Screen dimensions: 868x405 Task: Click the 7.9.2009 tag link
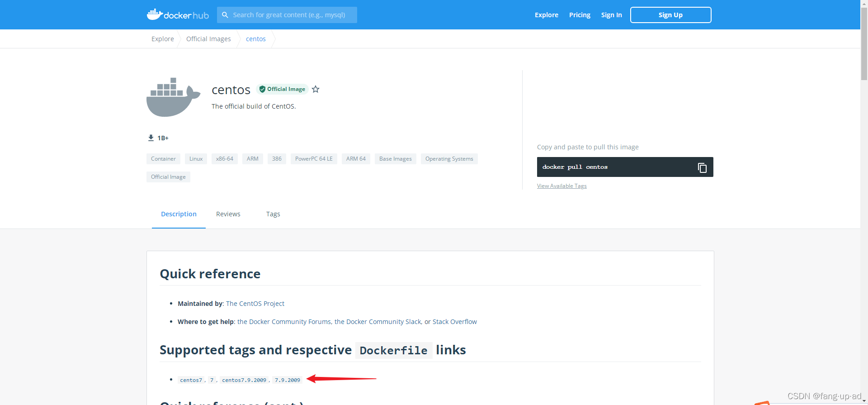point(288,380)
